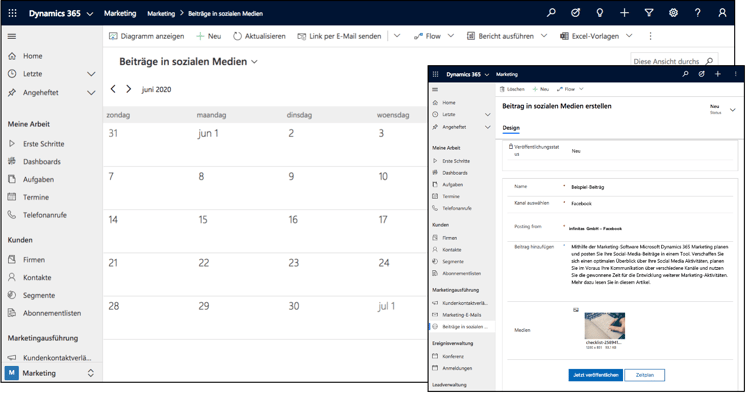This screenshot has width=750, height=396.
Task: Open more commands ellipsis in main toolbar
Action: coord(650,36)
